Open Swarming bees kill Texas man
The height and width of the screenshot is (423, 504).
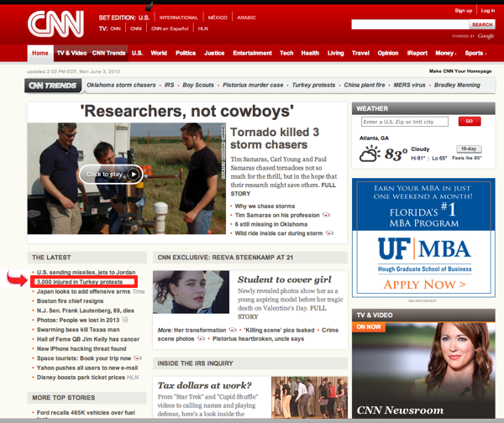tap(78, 330)
